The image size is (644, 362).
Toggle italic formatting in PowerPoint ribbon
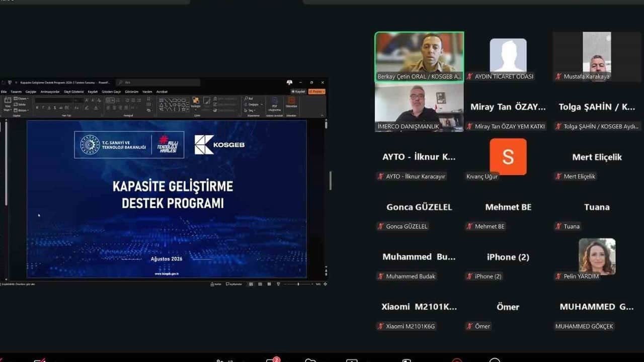[44, 108]
